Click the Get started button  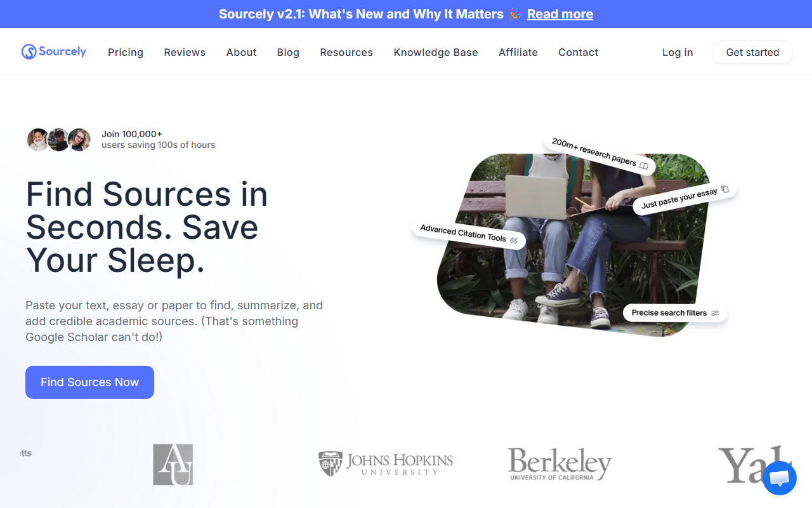coord(752,52)
